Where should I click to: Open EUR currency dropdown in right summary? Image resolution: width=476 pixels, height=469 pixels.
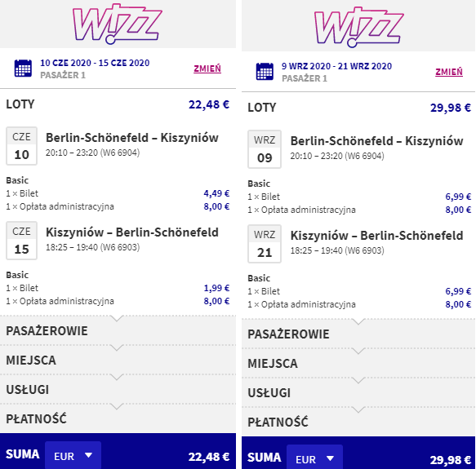(315, 458)
